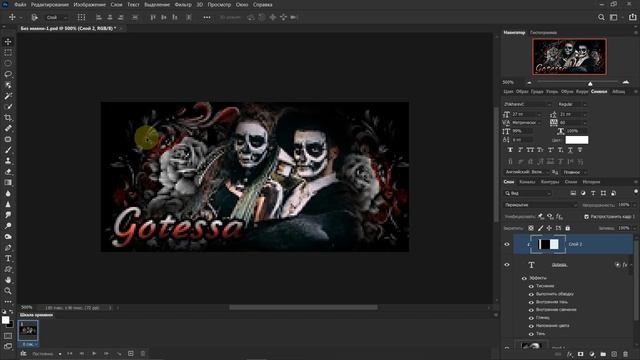Select the Horizontal Type tool
Viewport: 640px width, 360px height.
tap(8, 258)
